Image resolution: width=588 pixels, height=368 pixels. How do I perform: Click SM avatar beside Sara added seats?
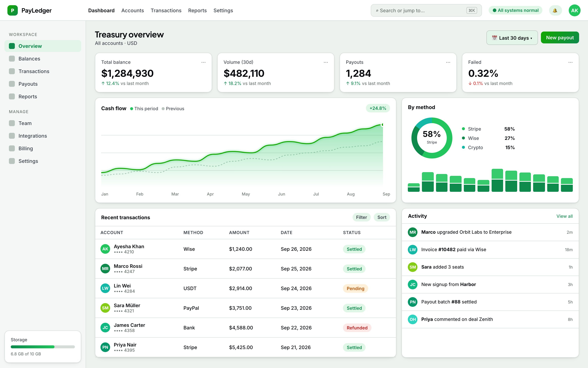point(413,267)
